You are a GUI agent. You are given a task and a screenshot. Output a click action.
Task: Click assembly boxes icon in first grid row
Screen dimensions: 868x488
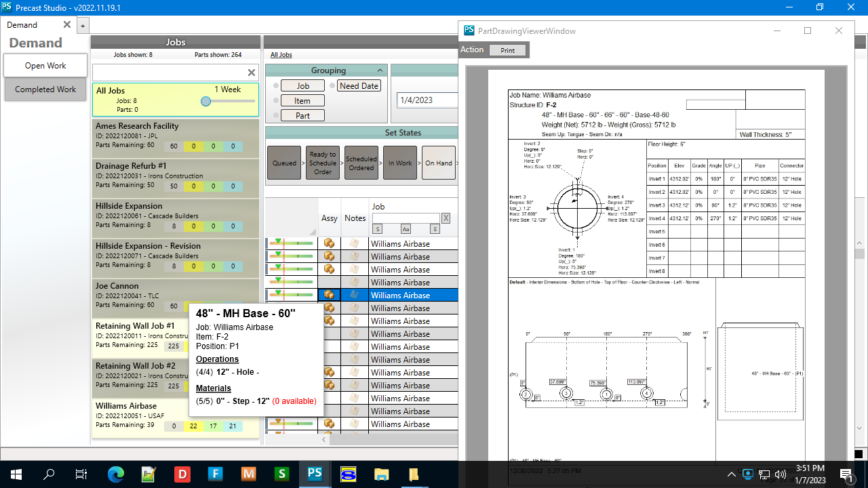tap(329, 243)
